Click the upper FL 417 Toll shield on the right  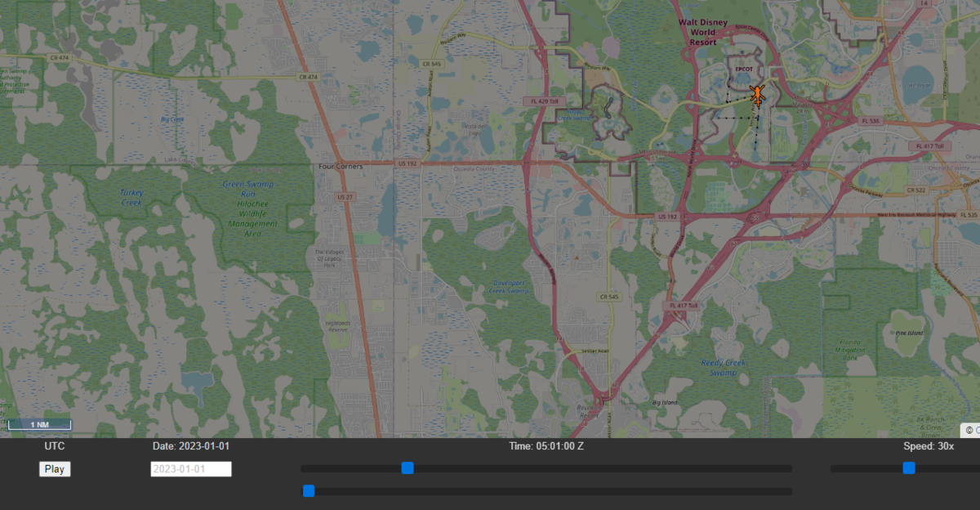point(930,146)
